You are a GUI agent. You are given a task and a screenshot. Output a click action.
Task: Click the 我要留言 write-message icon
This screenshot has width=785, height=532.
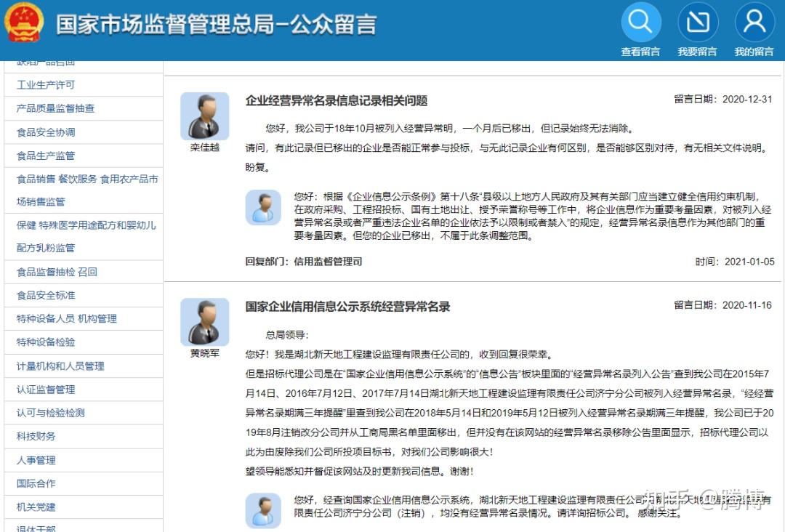pyautogui.click(x=697, y=22)
